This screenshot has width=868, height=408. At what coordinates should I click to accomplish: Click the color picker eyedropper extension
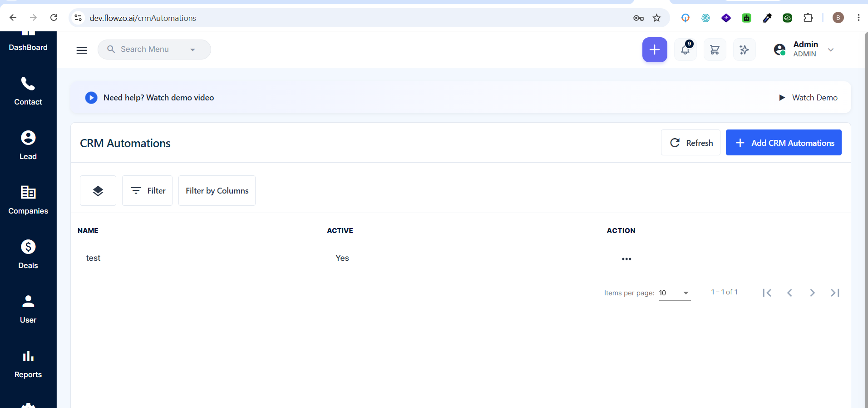coord(767,18)
